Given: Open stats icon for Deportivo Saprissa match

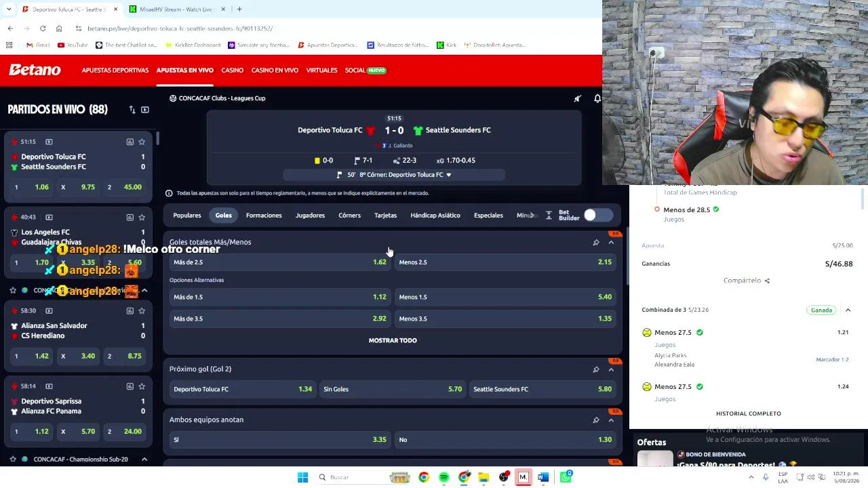Looking at the screenshot, I should pyautogui.click(x=130, y=386).
